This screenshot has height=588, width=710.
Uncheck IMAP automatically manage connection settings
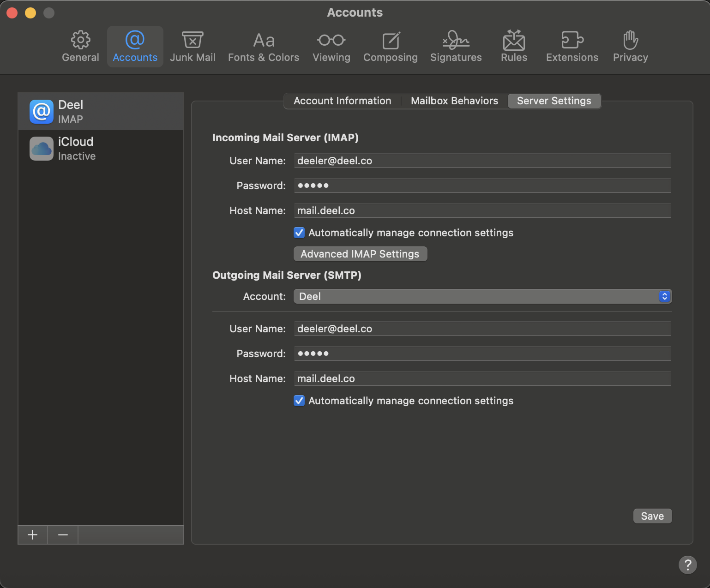(x=299, y=233)
